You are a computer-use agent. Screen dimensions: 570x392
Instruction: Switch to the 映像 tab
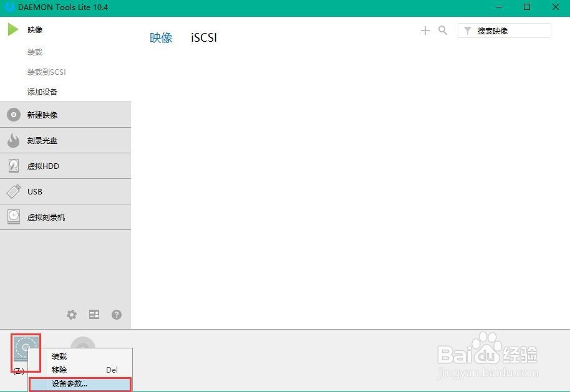tap(161, 38)
